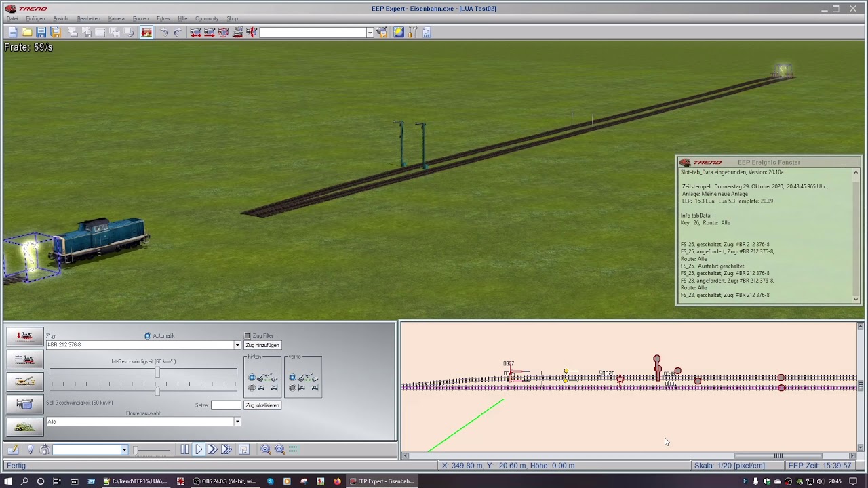Create a new layout file
Screen dimensions: 868x488
[x=13, y=32]
